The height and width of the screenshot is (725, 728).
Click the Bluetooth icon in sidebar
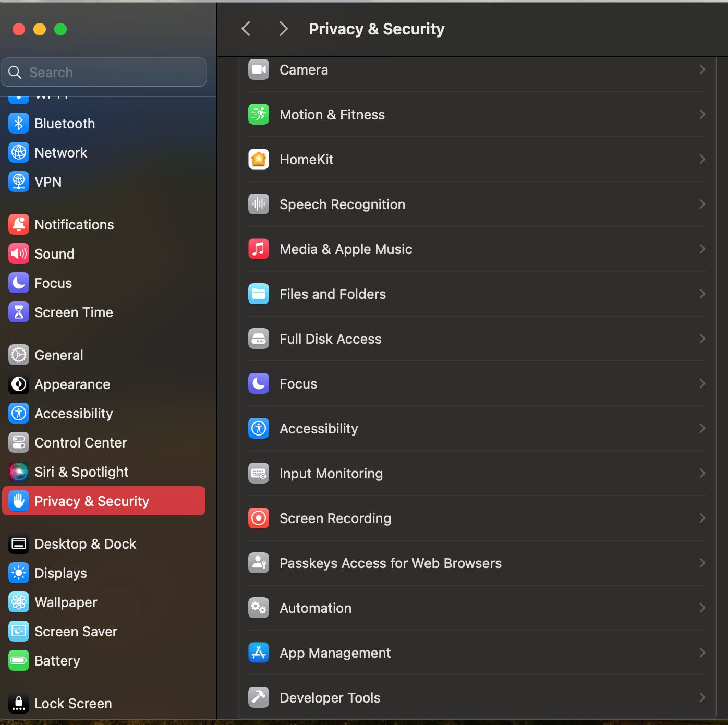(x=19, y=124)
